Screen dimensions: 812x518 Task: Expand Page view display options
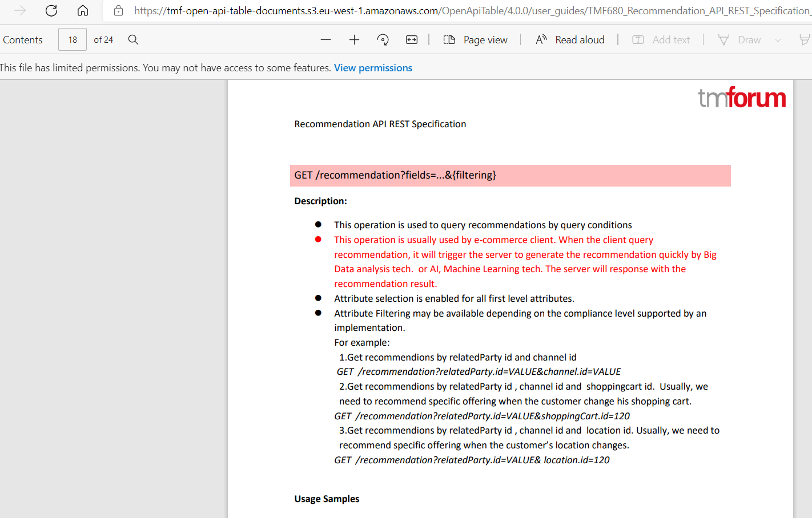coord(476,39)
